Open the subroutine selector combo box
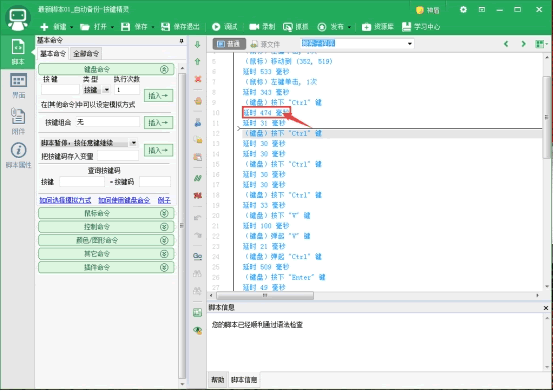 (x=357, y=43)
